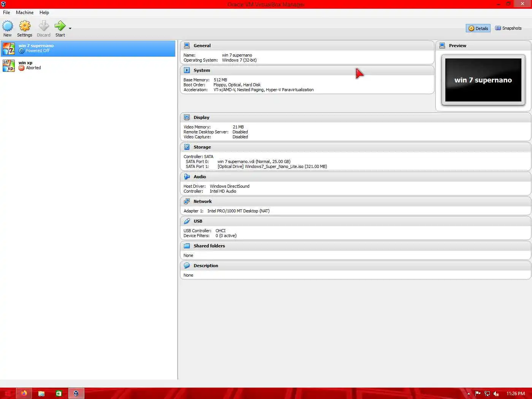Open the green Excel taskbar icon
Image resolution: width=532 pixels, height=399 pixels.
[x=59, y=393]
